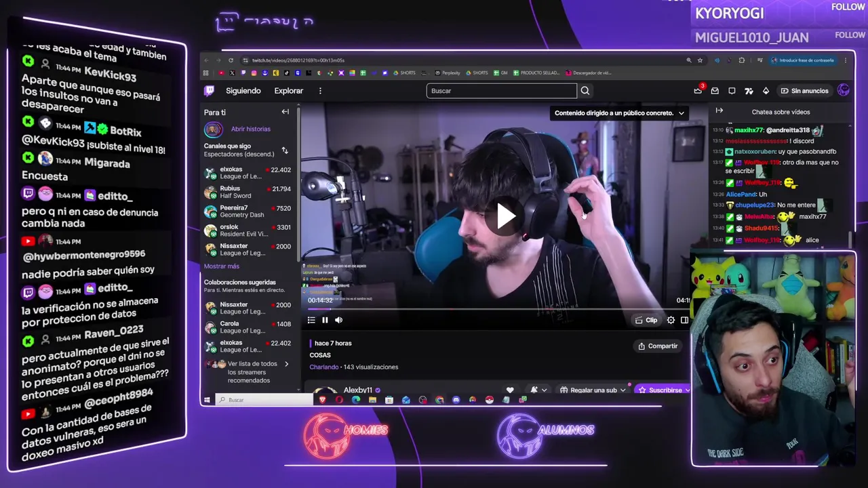Bookmark page with the star icon
The image size is (868, 488).
(700, 60)
